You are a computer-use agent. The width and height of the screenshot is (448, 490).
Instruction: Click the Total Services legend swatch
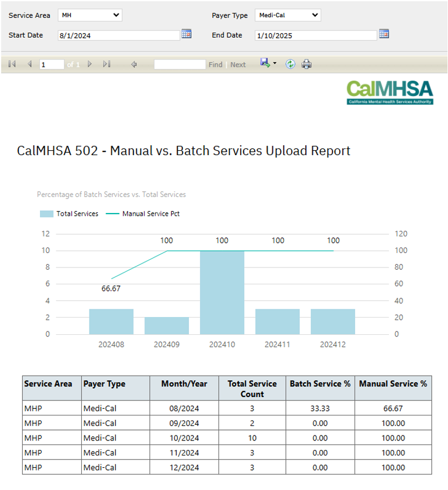(47, 214)
